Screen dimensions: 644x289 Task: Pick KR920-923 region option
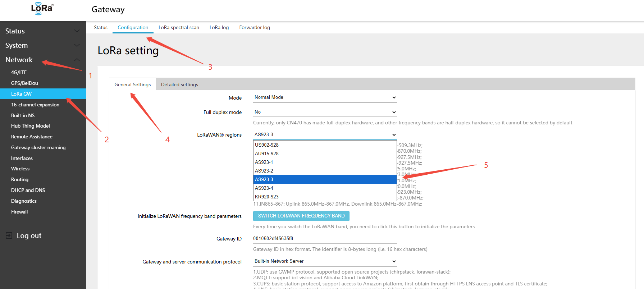[x=325, y=197]
